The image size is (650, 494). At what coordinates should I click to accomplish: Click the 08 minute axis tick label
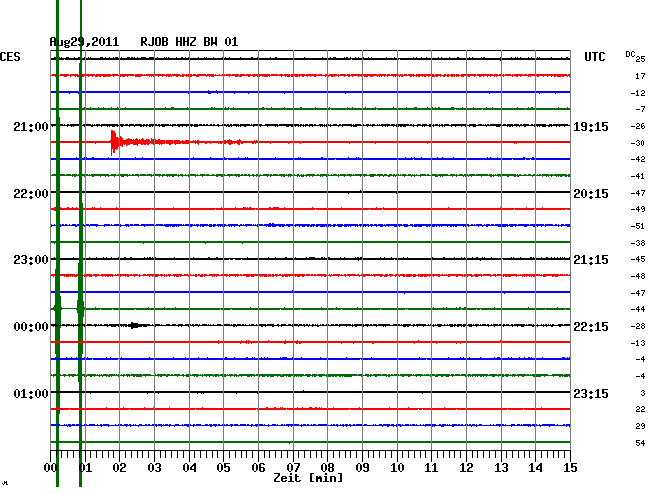click(x=327, y=468)
